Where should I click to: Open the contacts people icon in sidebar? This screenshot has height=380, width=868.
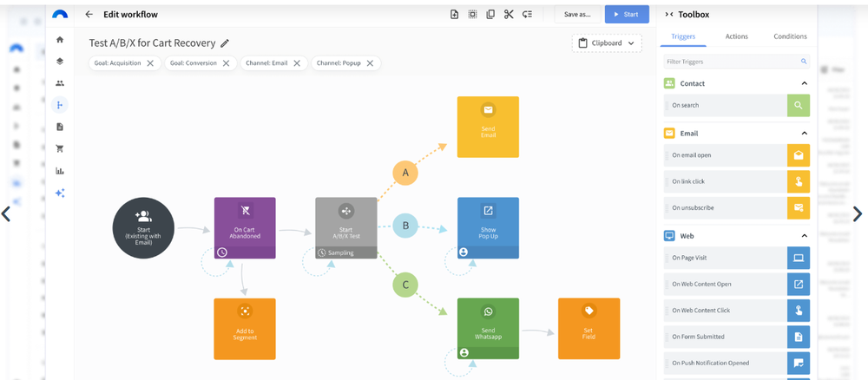tap(60, 83)
